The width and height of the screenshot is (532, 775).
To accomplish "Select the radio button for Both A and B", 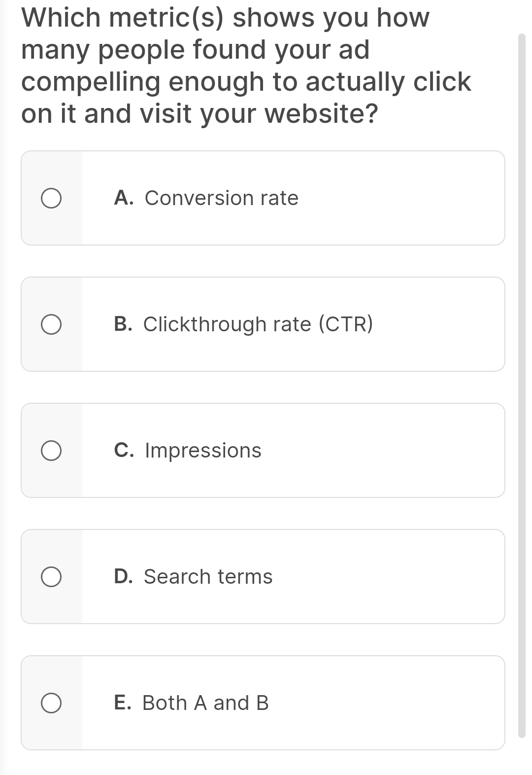I will pos(52,702).
